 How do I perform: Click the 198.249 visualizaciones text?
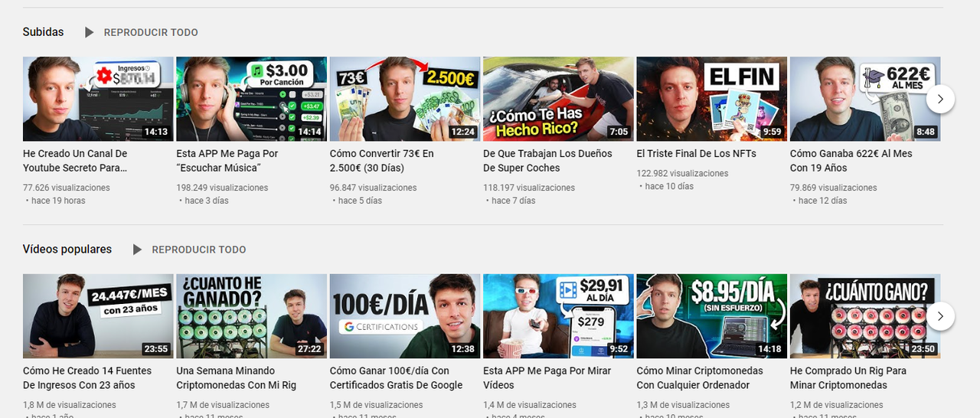(x=222, y=188)
